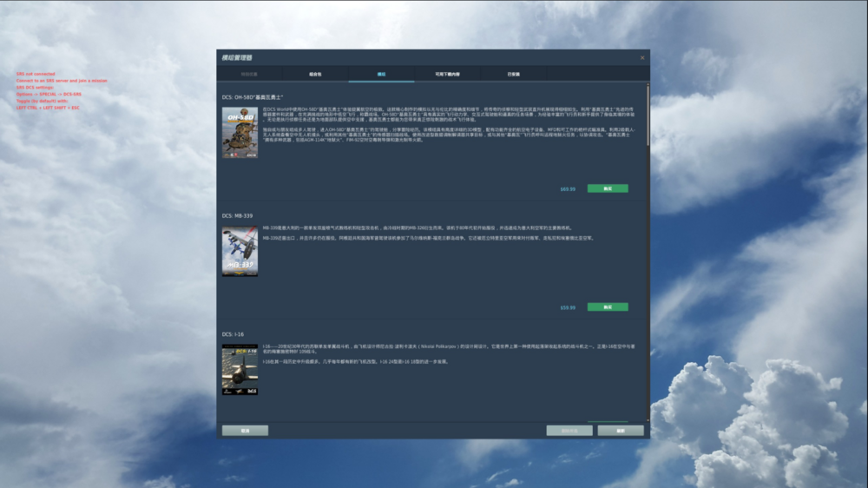Buy the MB-339 module for $59.99
Image resolution: width=868 pixels, height=488 pixels.
pos(608,307)
